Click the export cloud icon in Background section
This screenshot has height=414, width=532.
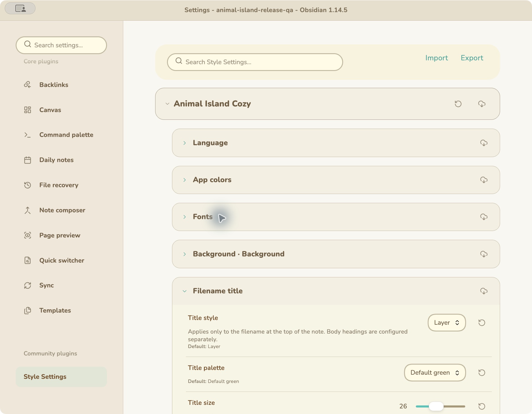click(x=484, y=254)
